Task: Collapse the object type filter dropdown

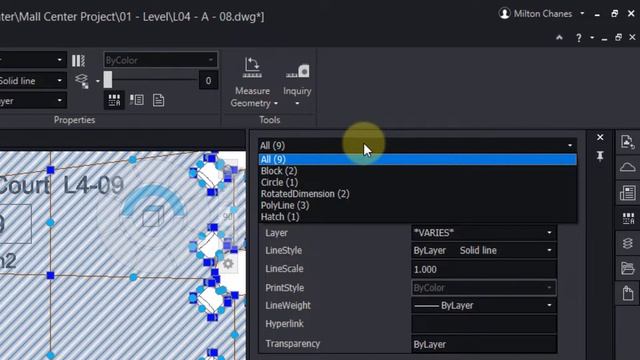Action: click(x=570, y=146)
